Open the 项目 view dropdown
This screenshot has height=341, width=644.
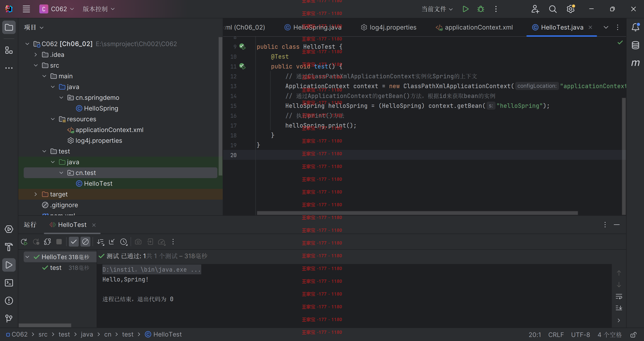click(x=34, y=27)
